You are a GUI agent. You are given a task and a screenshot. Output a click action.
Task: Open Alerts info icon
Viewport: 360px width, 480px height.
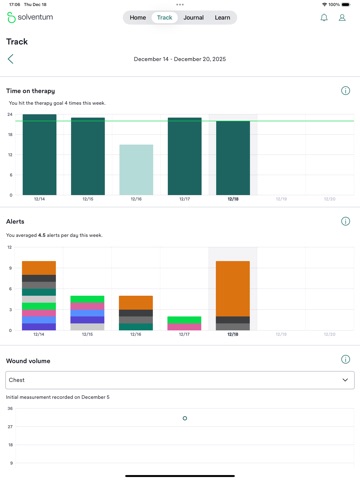346,221
